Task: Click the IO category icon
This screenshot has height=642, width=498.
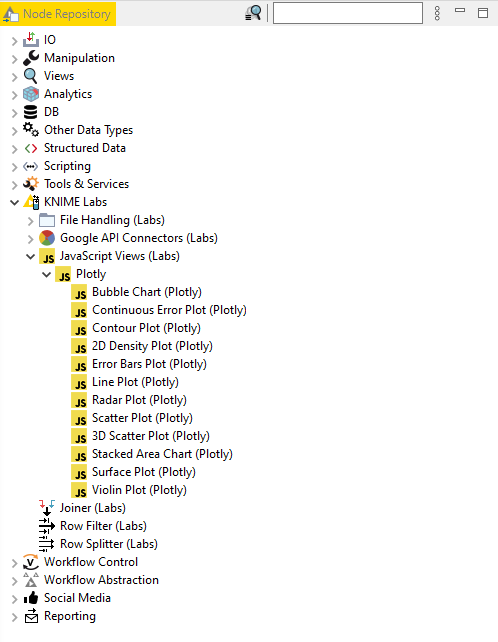Action: pos(31,40)
